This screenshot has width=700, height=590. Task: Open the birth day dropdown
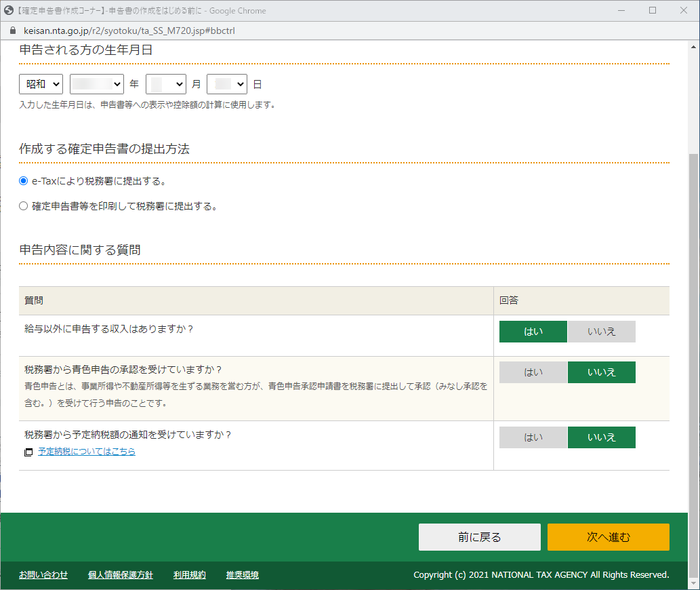click(x=227, y=84)
